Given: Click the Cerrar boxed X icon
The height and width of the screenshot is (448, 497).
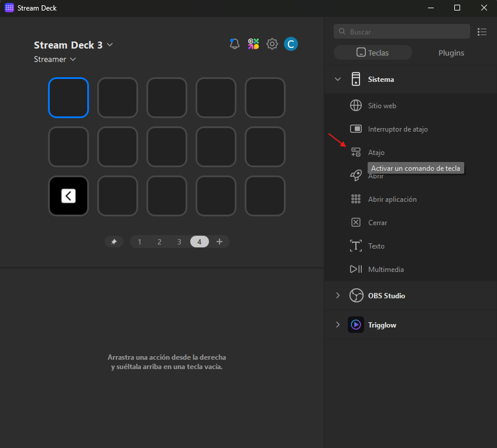Looking at the screenshot, I should (356, 222).
